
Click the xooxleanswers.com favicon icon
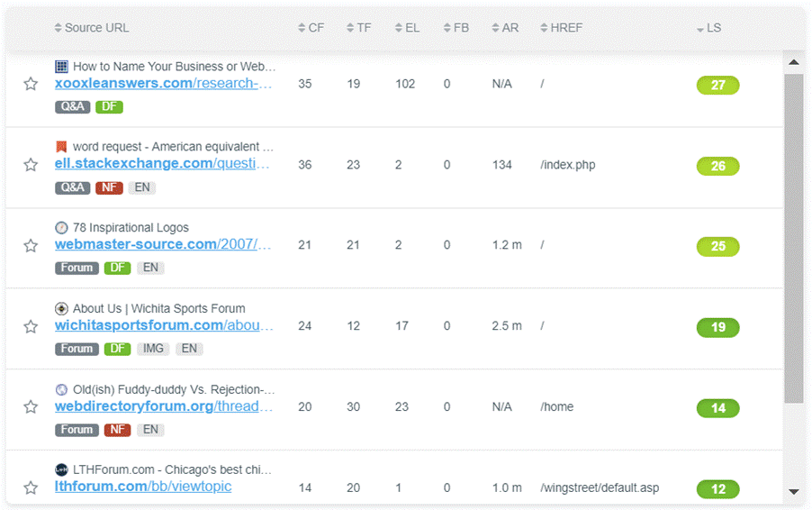point(61,66)
